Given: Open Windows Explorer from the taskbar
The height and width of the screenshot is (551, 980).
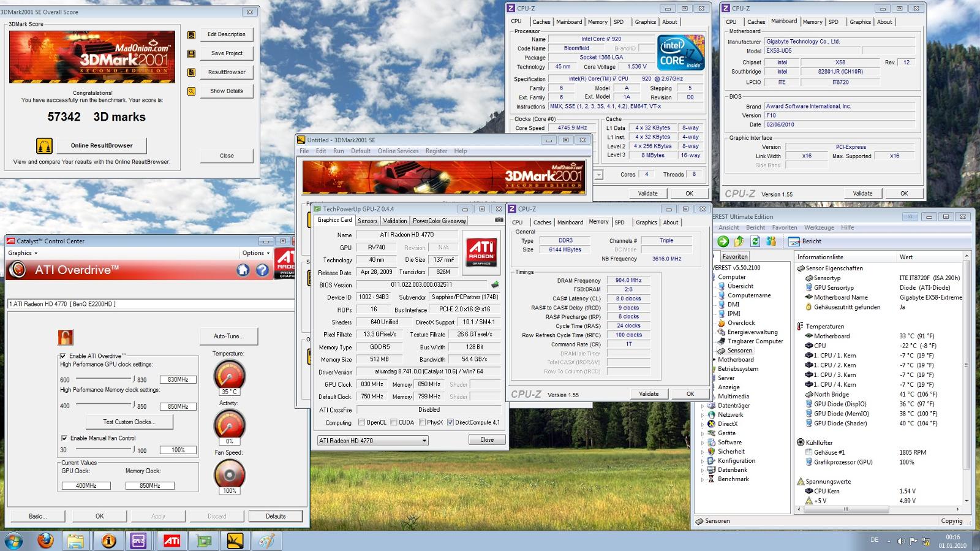Looking at the screenshot, I should 75,541.
